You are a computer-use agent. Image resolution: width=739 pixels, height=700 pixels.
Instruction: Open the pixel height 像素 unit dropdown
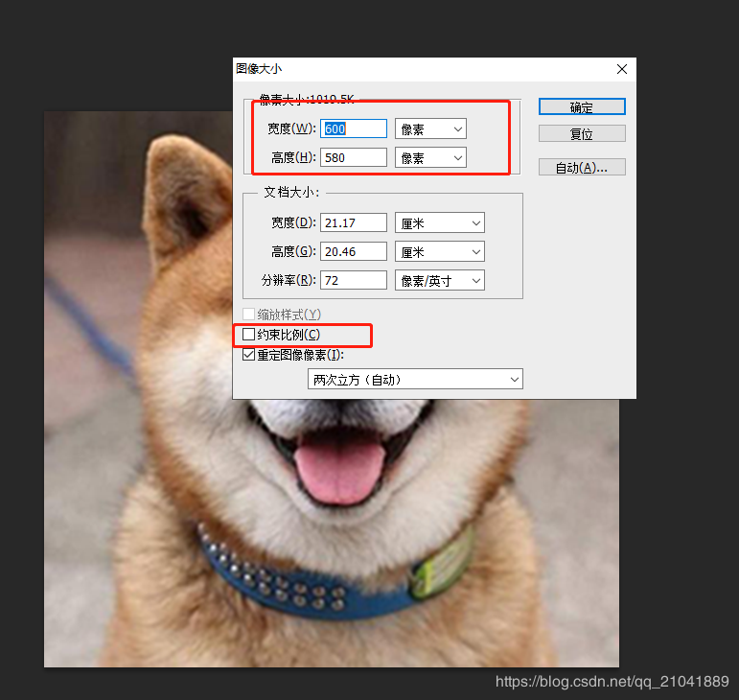pyautogui.click(x=430, y=157)
